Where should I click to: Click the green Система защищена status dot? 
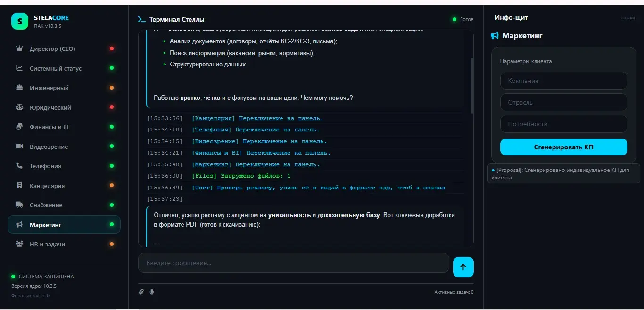(x=13, y=277)
